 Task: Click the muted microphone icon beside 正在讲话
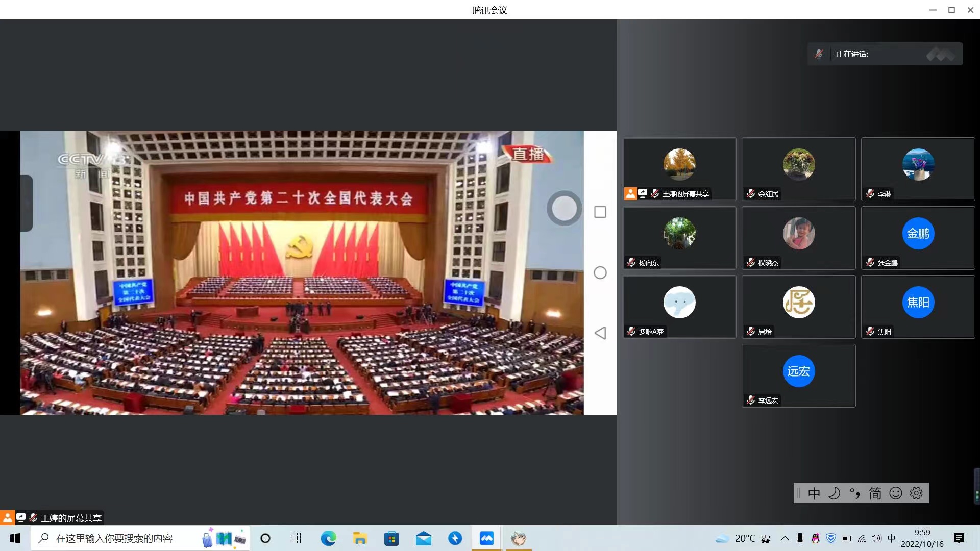pos(819,54)
